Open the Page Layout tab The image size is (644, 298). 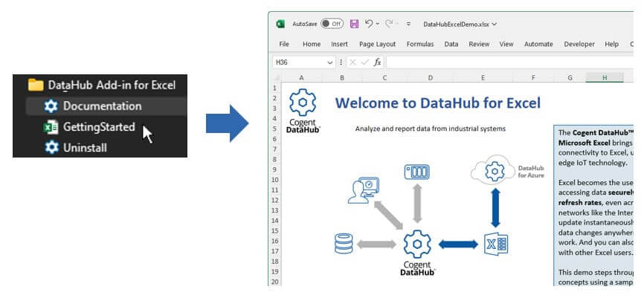(377, 44)
